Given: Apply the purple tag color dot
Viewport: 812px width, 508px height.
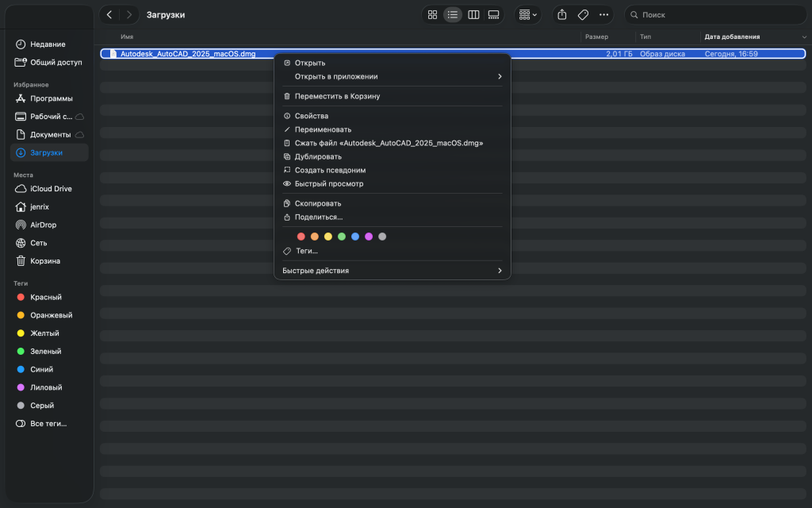Looking at the screenshot, I should click(x=369, y=237).
